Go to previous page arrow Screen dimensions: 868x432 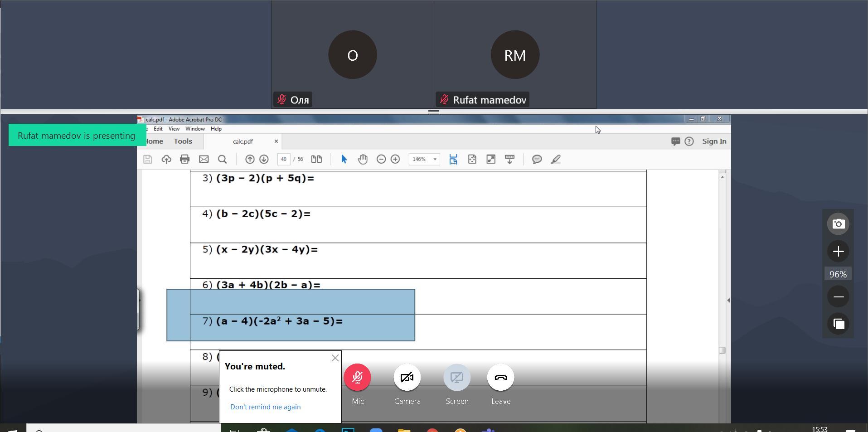tap(250, 159)
